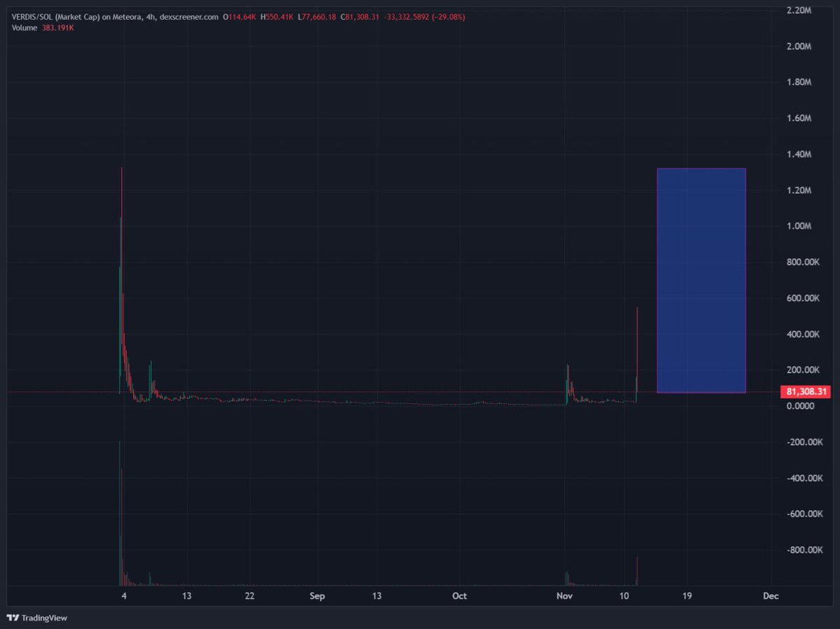This screenshot has height=629, width=840.
Task: Click the Dec label on time axis
Action: 770,597
